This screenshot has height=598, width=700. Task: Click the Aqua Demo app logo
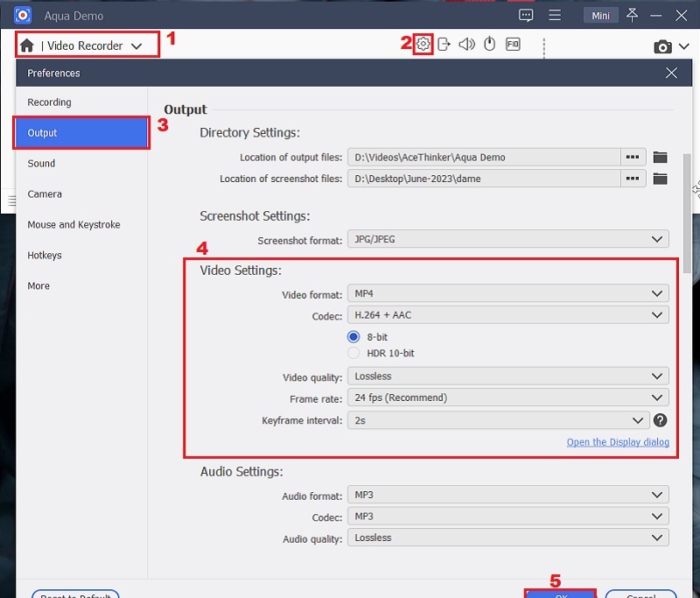coord(23,15)
